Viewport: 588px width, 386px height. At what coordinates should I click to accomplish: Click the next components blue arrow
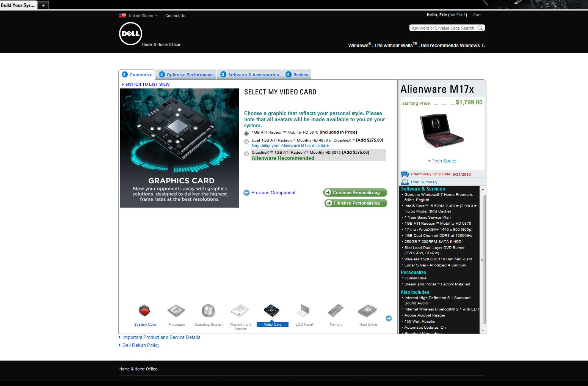coord(389,318)
